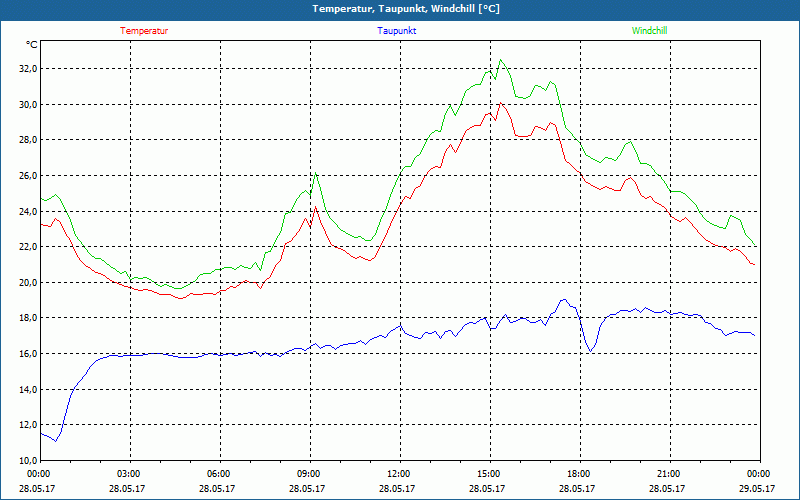Viewport: 800px width, 500px height.
Task: Click the '32,0' y-axis value
Action: 29,69
